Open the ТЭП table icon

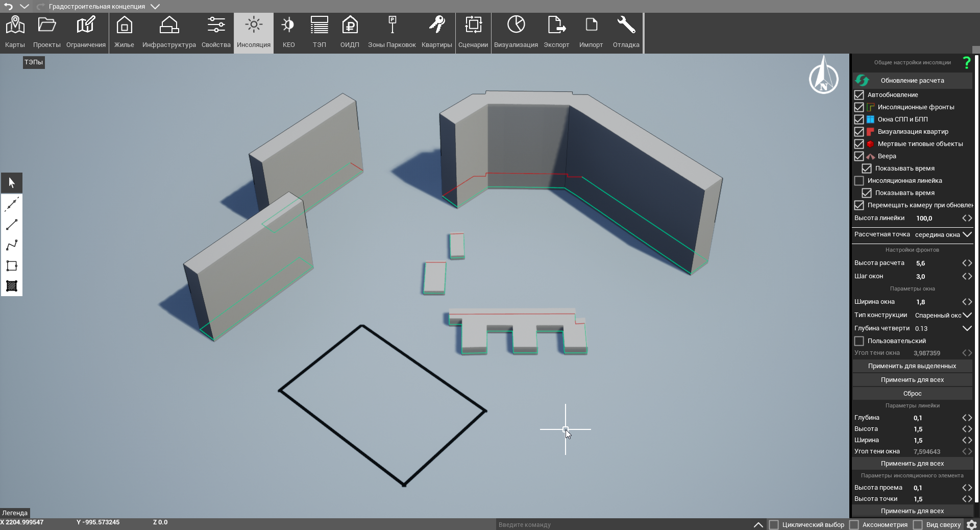coord(320,32)
